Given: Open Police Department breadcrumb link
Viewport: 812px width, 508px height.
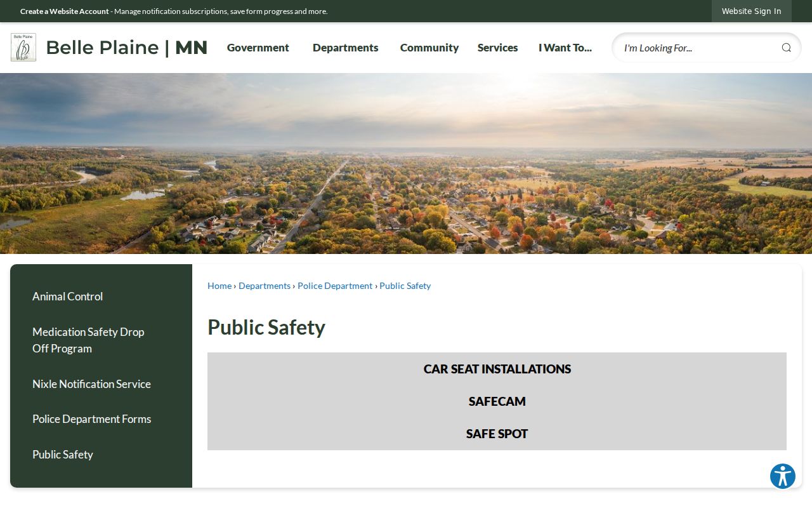Looking at the screenshot, I should coord(335,286).
